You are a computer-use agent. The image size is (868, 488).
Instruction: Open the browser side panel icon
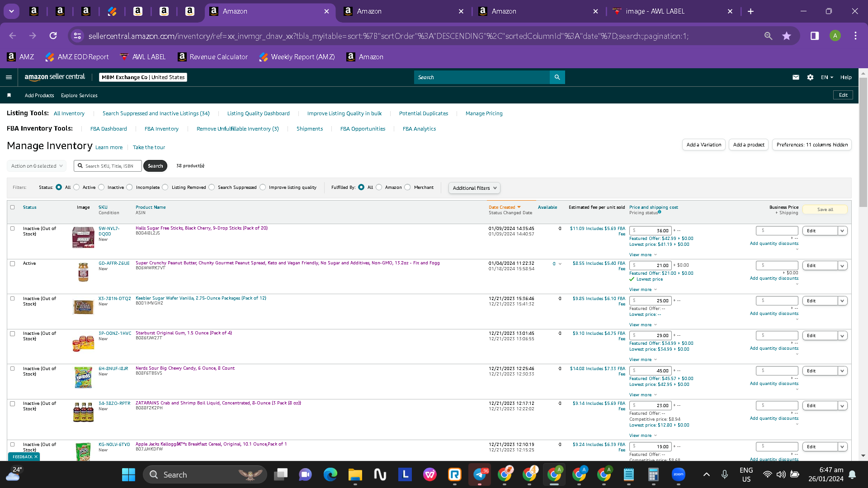click(x=815, y=36)
